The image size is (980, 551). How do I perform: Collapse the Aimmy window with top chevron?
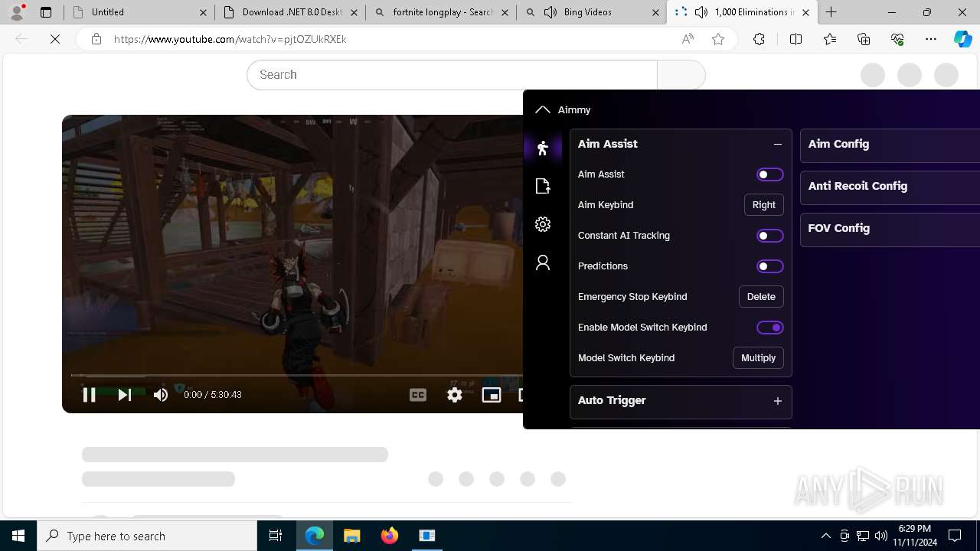pyautogui.click(x=543, y=109)
